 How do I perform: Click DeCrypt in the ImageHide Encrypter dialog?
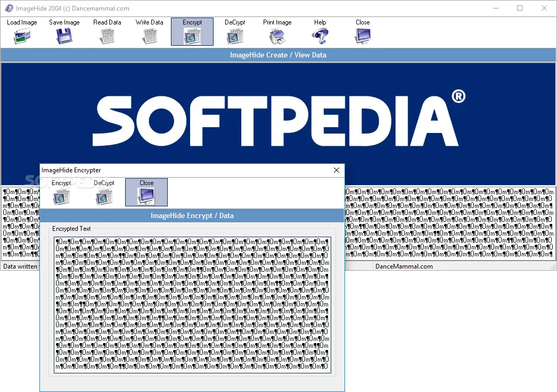tap(104, 192)
